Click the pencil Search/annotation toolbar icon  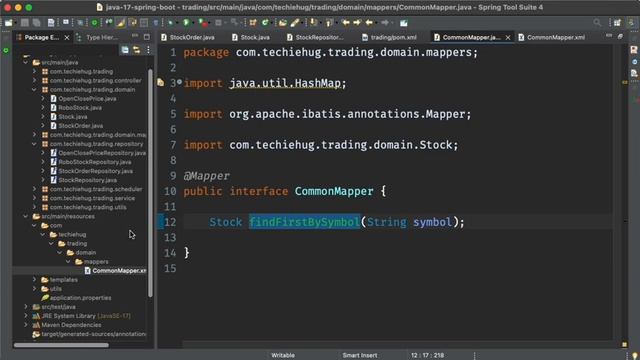[295, 23]
